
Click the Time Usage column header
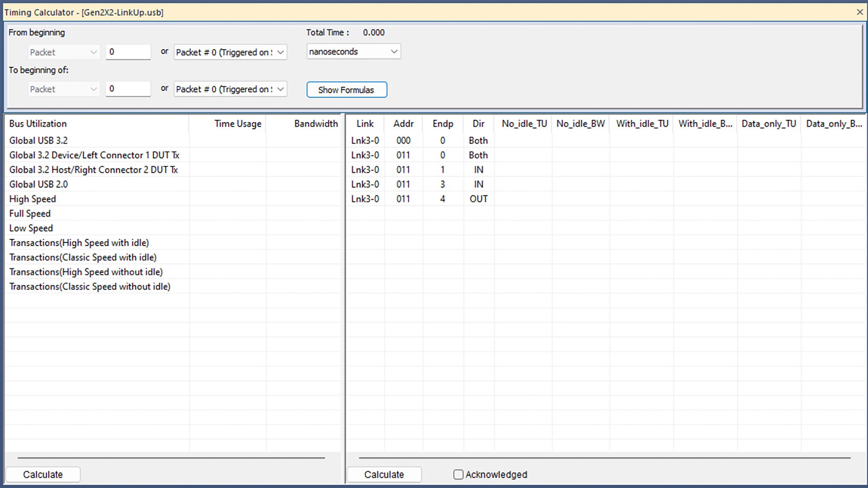[x=237, y=124]
